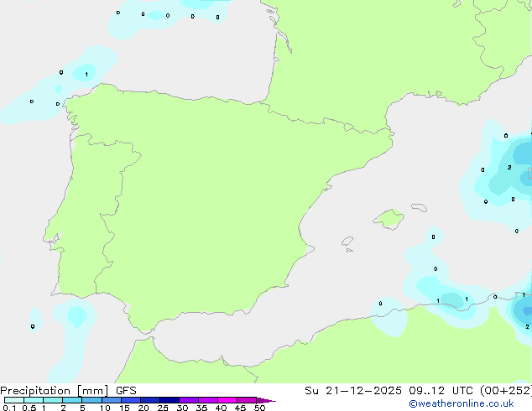Select the 5–10 mm legend color swatch

tap(91, 400)
